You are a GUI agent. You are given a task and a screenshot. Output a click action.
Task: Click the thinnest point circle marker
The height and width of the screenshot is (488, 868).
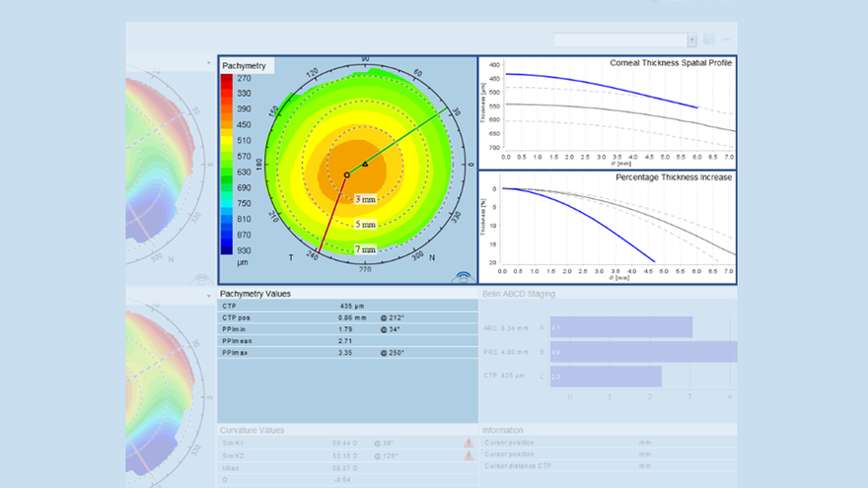346,175
